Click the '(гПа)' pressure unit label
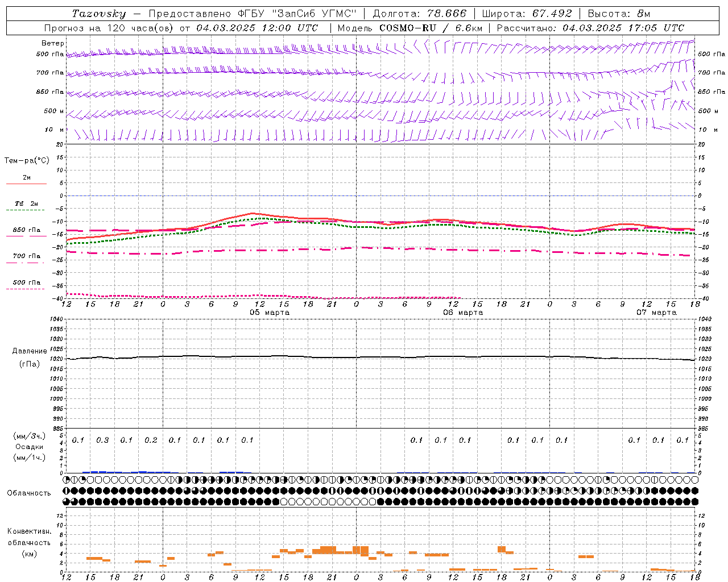 pos(30,364)
